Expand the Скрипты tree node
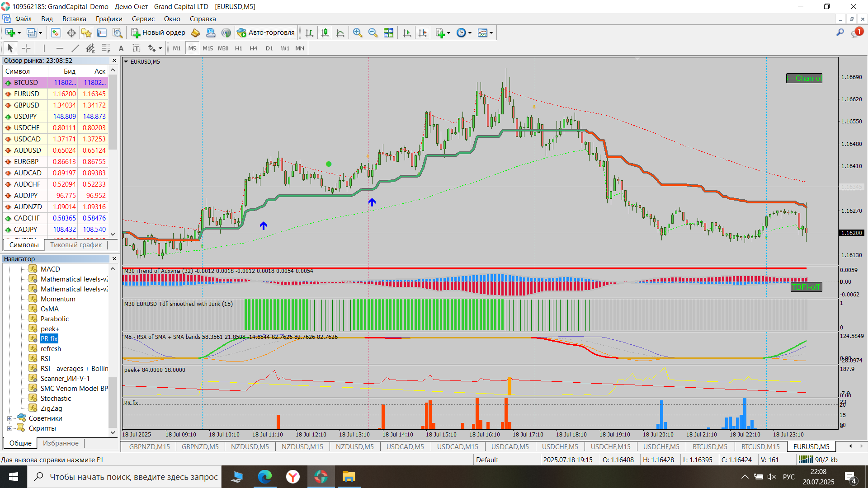The width and height of the screenshot is (868, 488). (x=9, y=428)
